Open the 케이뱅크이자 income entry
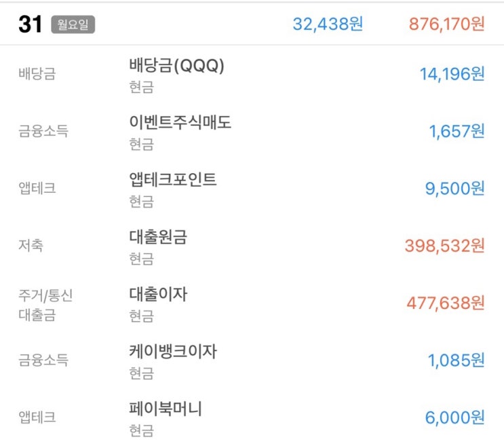This screenshot has width=504, height=444. point(252,361)
